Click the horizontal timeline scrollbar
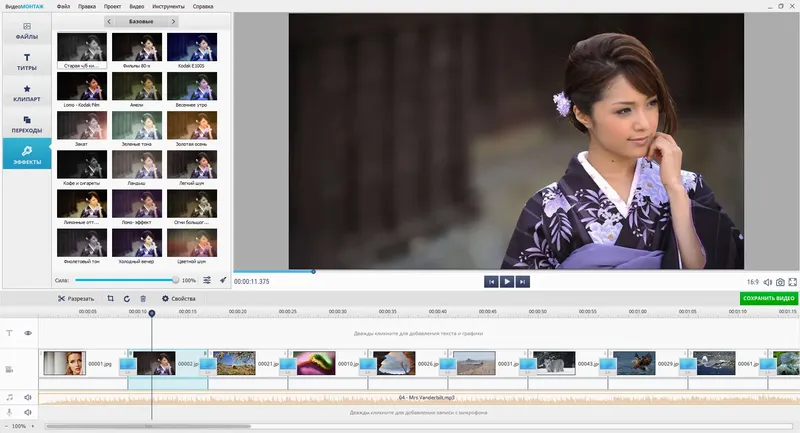 point(148,426)
